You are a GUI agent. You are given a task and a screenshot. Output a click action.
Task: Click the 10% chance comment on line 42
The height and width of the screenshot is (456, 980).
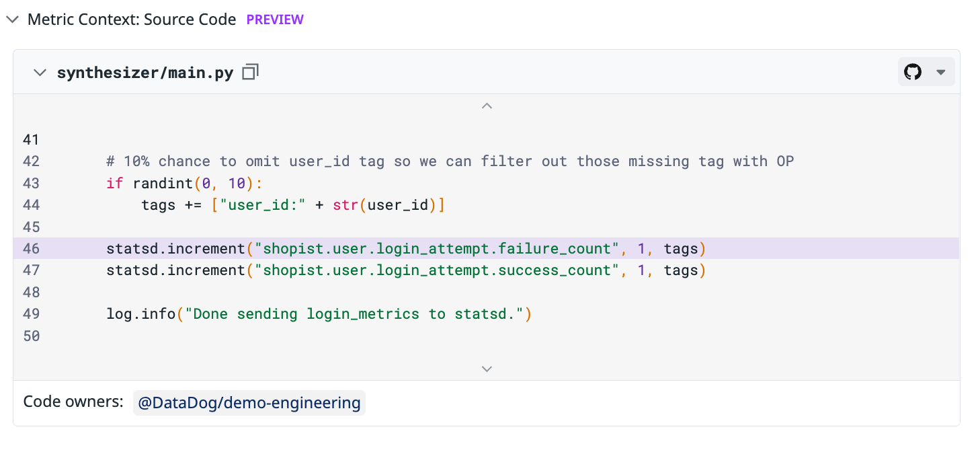point(450,161)
